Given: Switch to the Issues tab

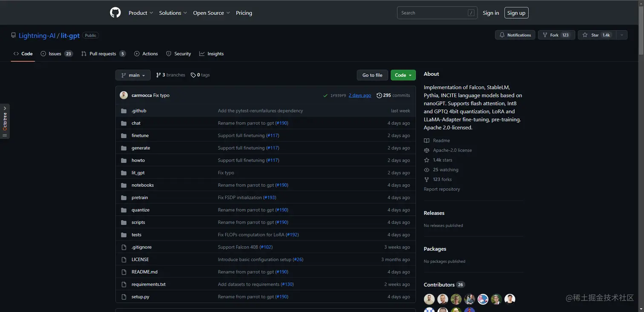Looking at the screenshot, I should pos(56,54).
